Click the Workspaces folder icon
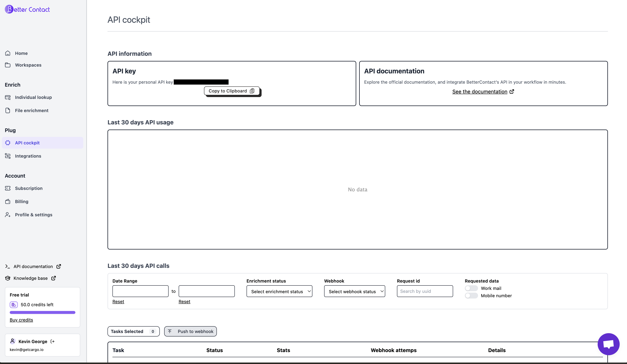The width and height of the screenshot is (627, 364). click(8, 65)
